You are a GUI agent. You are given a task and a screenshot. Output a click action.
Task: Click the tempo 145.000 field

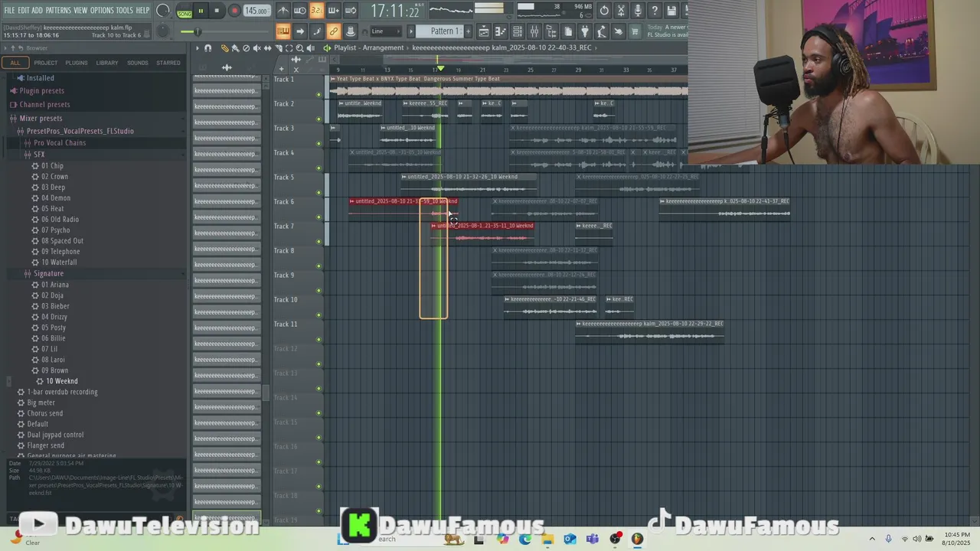(256, 11)
